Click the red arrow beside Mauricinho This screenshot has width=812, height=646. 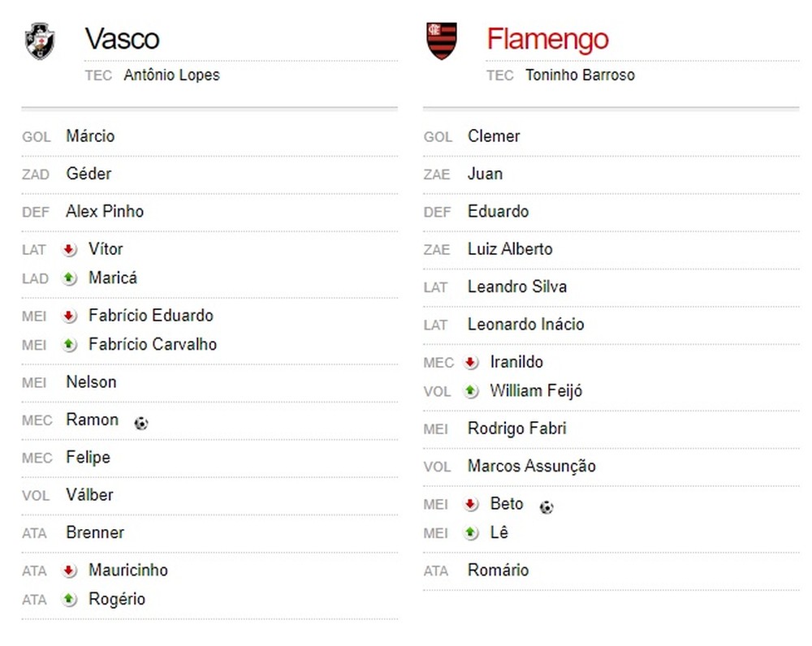pyautogui.click(x=70, y=571)
